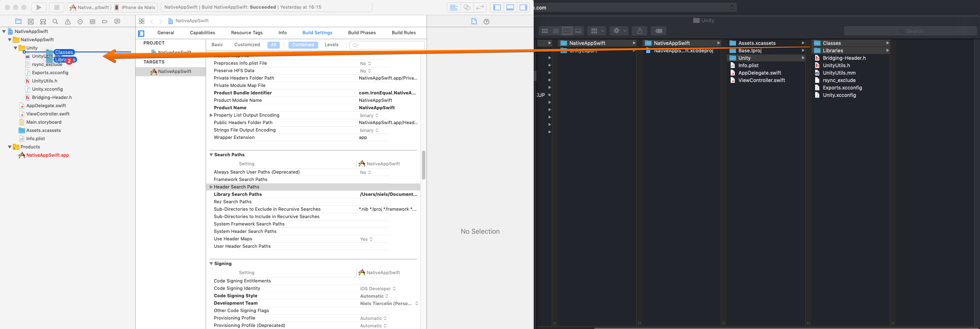
Task: Click Finder share button
Action: point(640,31)
